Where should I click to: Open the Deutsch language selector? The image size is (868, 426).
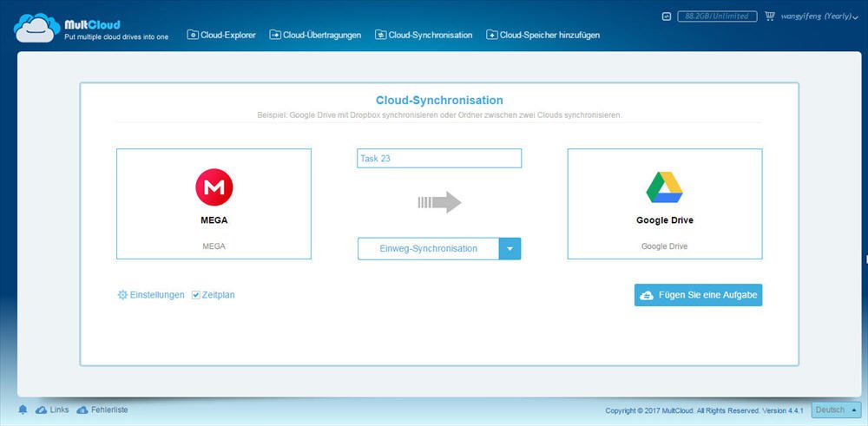836,410
